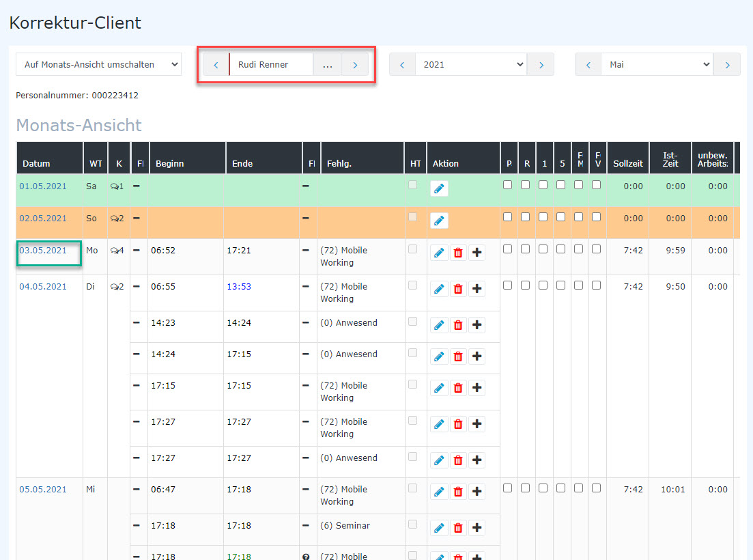Open the Auf Monats-Ansicht umschalten dropdown

click(x=98, y=64)
